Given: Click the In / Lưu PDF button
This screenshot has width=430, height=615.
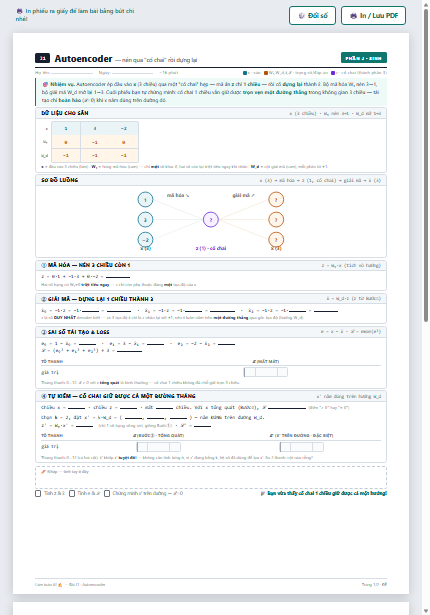Looking at the screenshot, I should point(373,16).
